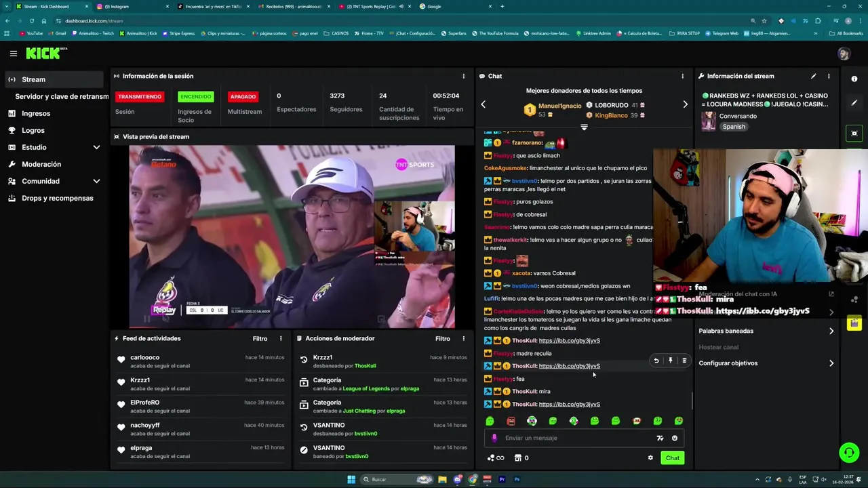The width and height of the screenshot is (868, 488).
Task: Open options menu of Información de la sesión
Action: coord(464,76)
